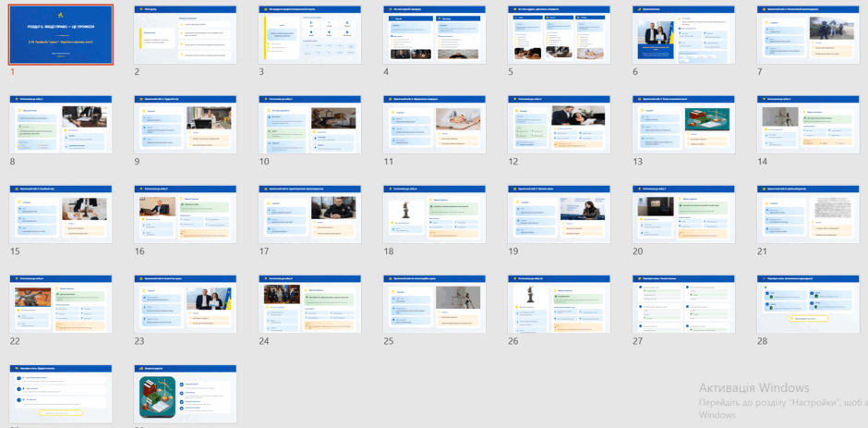The image size is (868, 428).
Task: Select slide 12 thumbnail
Action: tap(559, 125)
